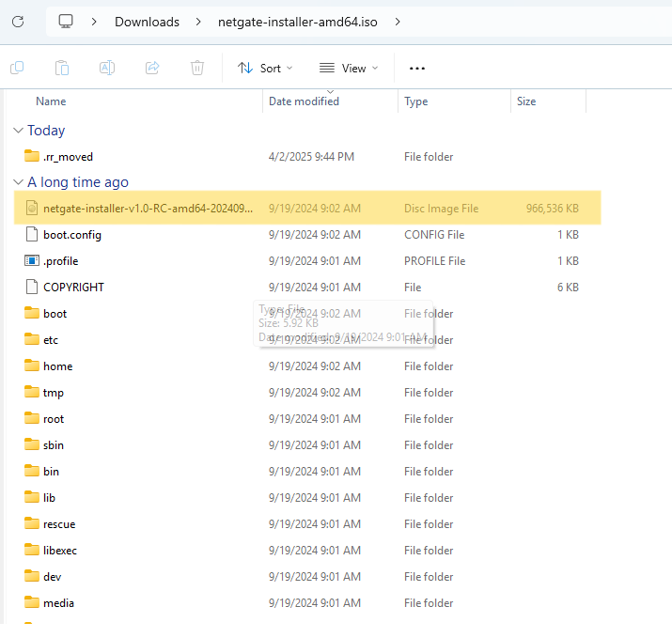Click the CONFIG File type text

434,235
